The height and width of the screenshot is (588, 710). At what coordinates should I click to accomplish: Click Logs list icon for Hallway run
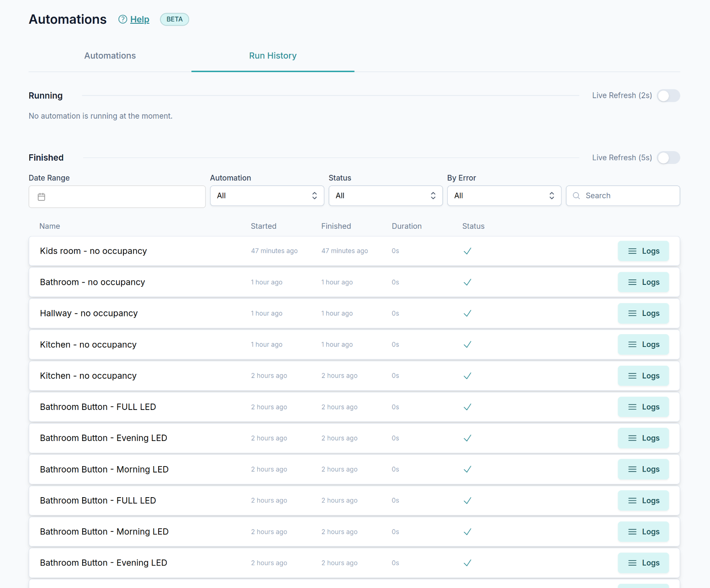pos(632,314)
